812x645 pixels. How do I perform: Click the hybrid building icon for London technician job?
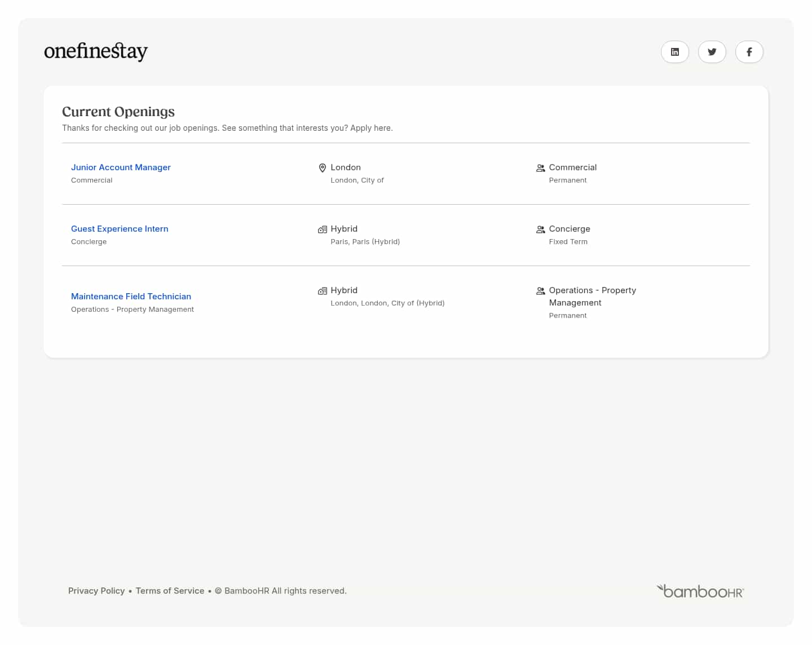pyautogui.click(x=323, y=291)
